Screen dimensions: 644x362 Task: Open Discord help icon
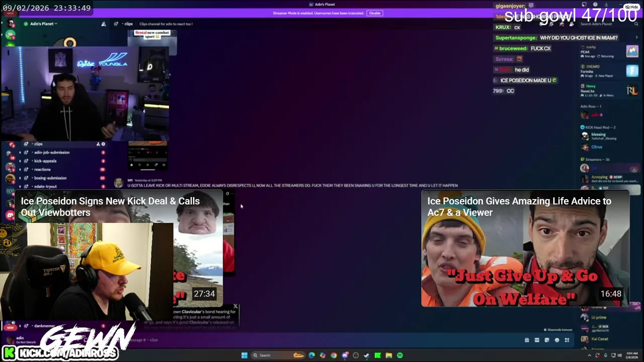(595, 5)
